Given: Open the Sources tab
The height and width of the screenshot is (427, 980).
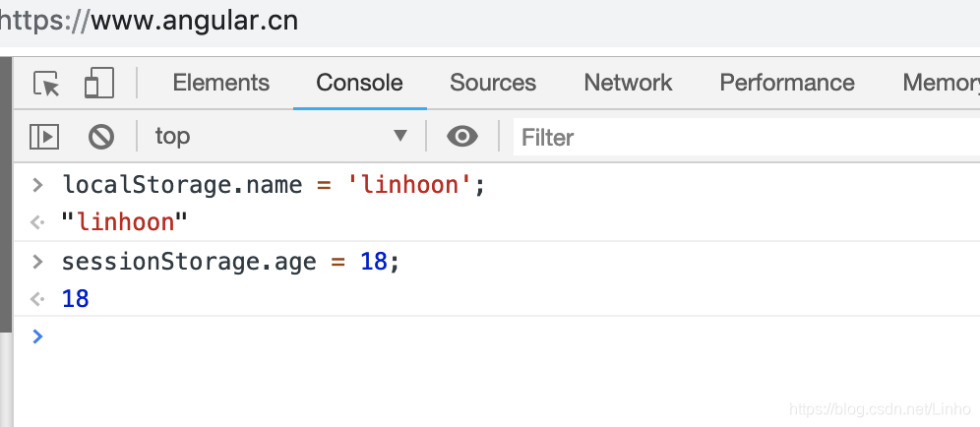Looking at the screenshot, I should pos(493,83).
